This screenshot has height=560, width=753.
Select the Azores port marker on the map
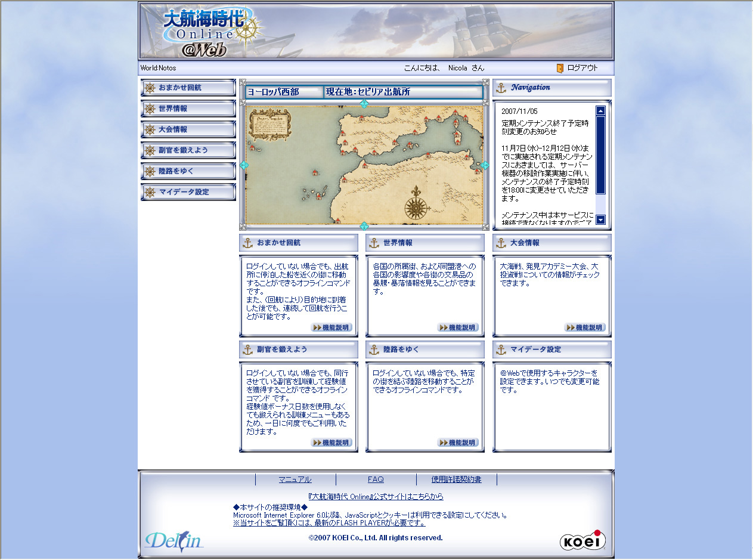coord(252,148)
